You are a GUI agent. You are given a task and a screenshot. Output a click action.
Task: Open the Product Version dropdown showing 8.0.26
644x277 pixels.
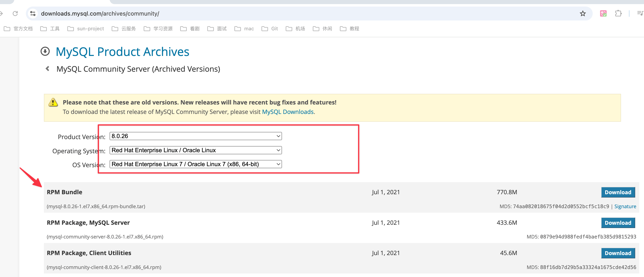point(196,136)
